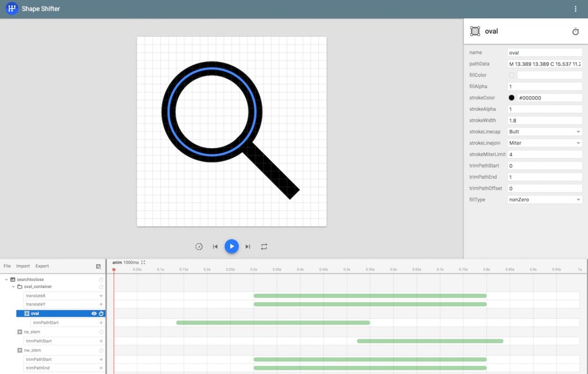
Task: Click the add new layer icon
Action: [x=98, y=267]
